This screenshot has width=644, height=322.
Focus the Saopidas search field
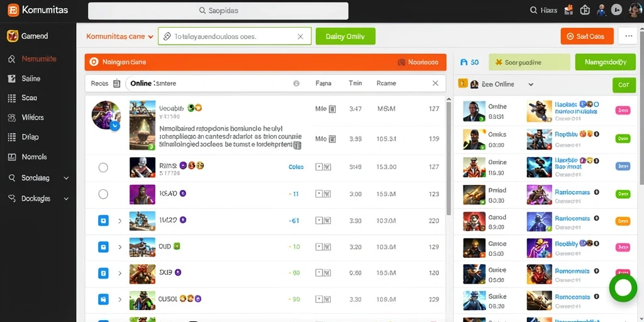[x=218, y=11]
